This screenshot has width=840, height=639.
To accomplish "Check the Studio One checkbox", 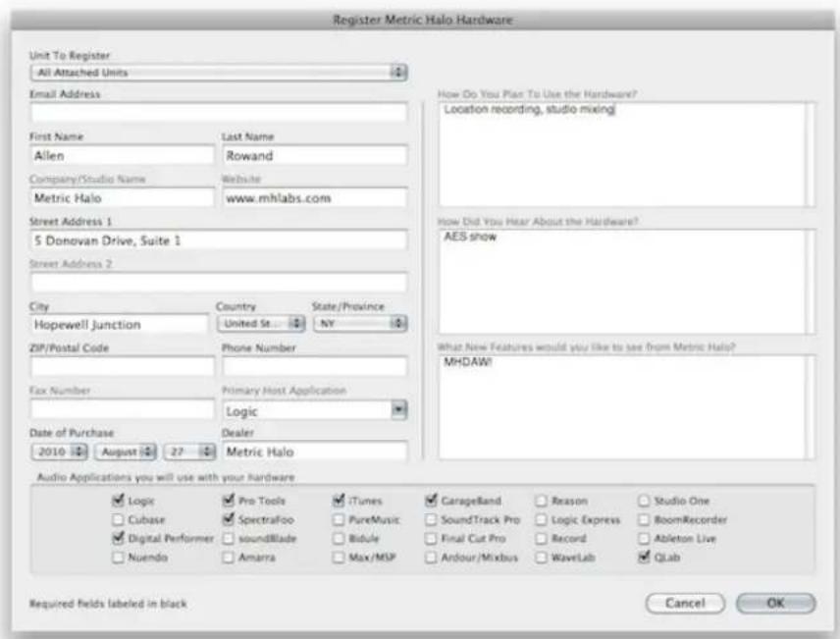I will [644, 501].
